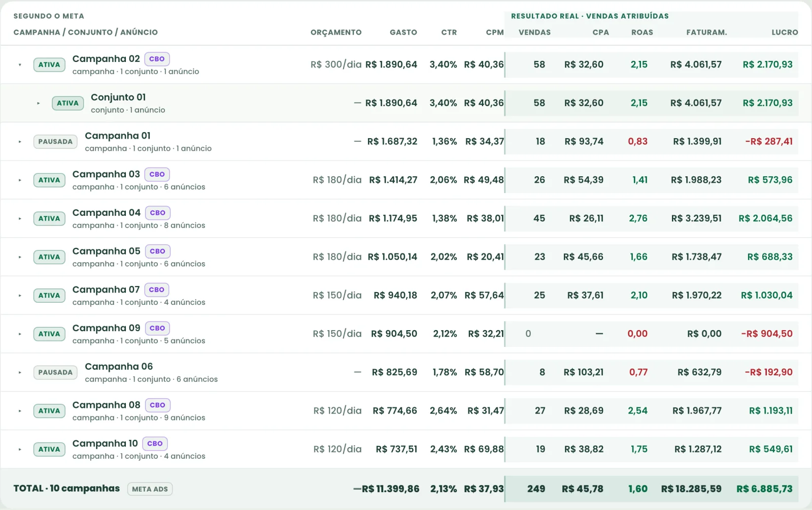Image resolution: width=812 pixels, height=510 pixels.
Task: Collapse the Campanha 02 row arrow
Action: 20,65
